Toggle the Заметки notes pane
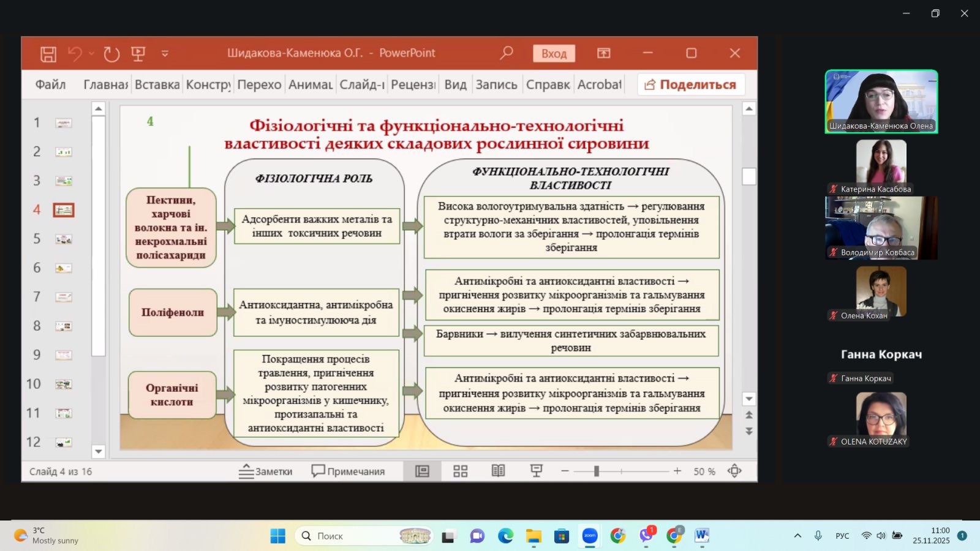This screenshot has width=980, height=551. (265, 471)
